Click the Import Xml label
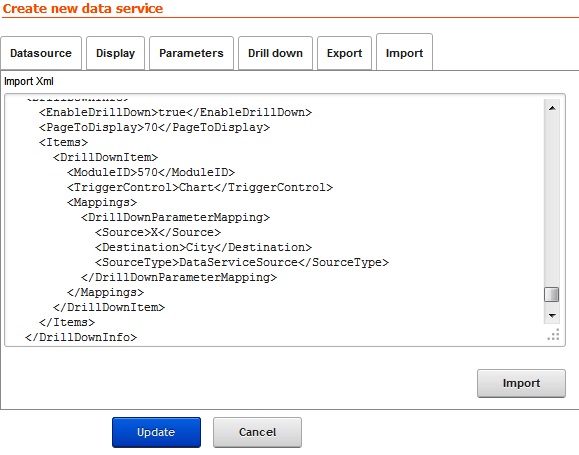The width and height of the screenshot is (579, 455). pos(29,81)
